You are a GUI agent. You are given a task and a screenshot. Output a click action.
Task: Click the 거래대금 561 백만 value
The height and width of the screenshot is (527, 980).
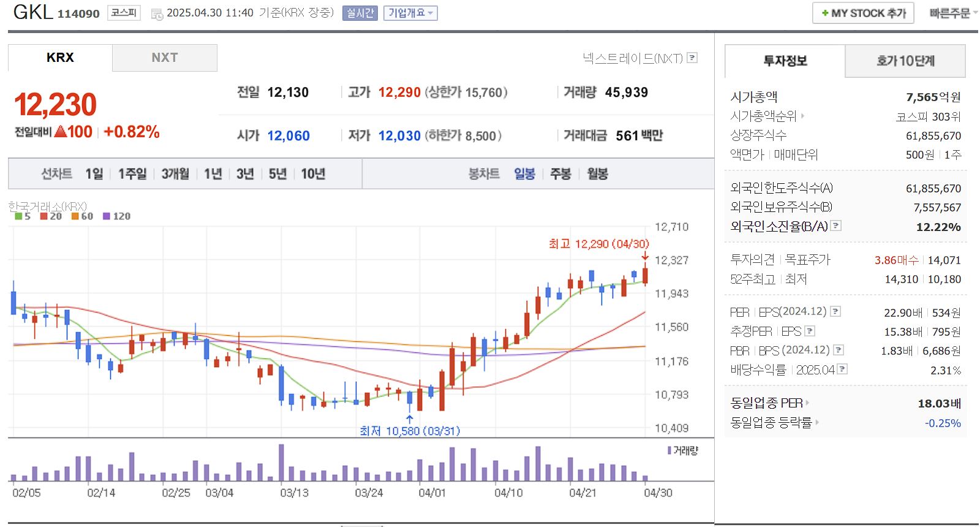[639, 135]
